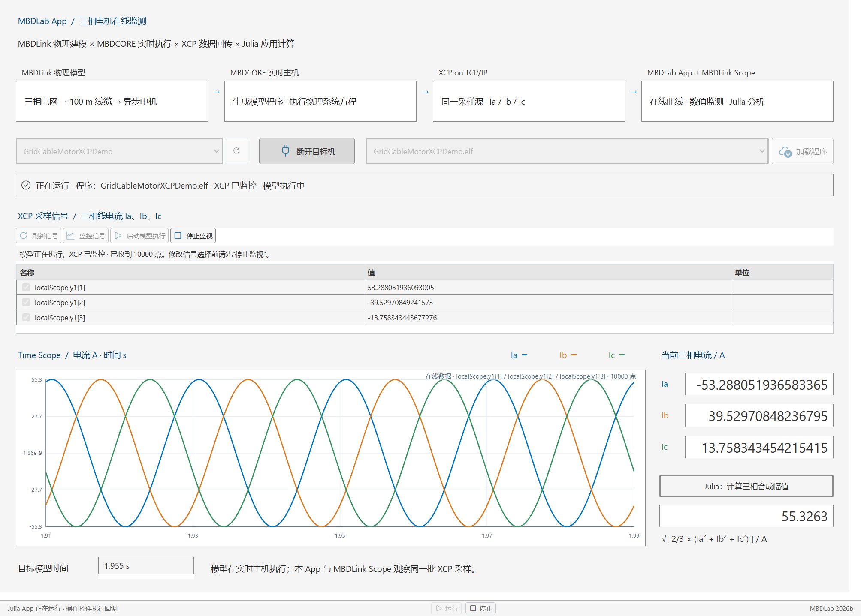Click 停止监视 button
Screen dimensions: 861x616
point(193,236)
